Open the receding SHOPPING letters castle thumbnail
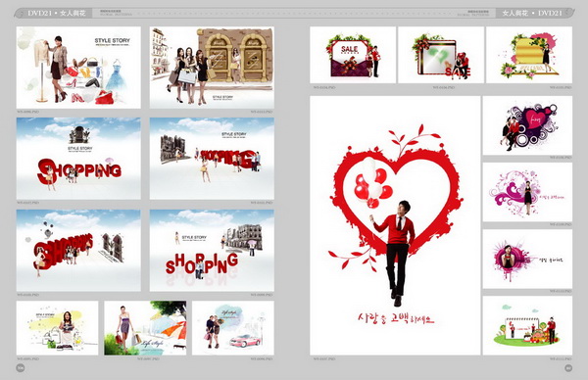 click(212, 159)
